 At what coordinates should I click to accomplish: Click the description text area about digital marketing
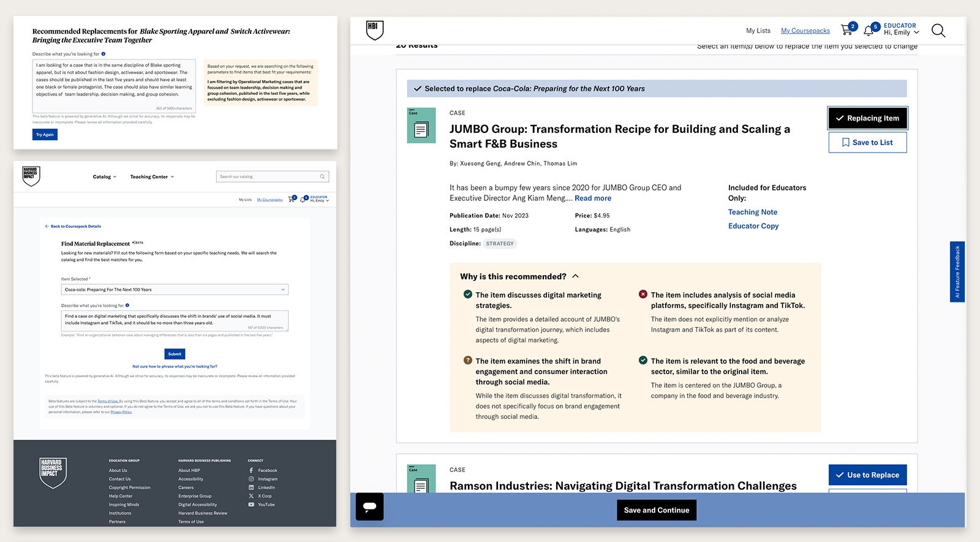[x=175, y=320]
